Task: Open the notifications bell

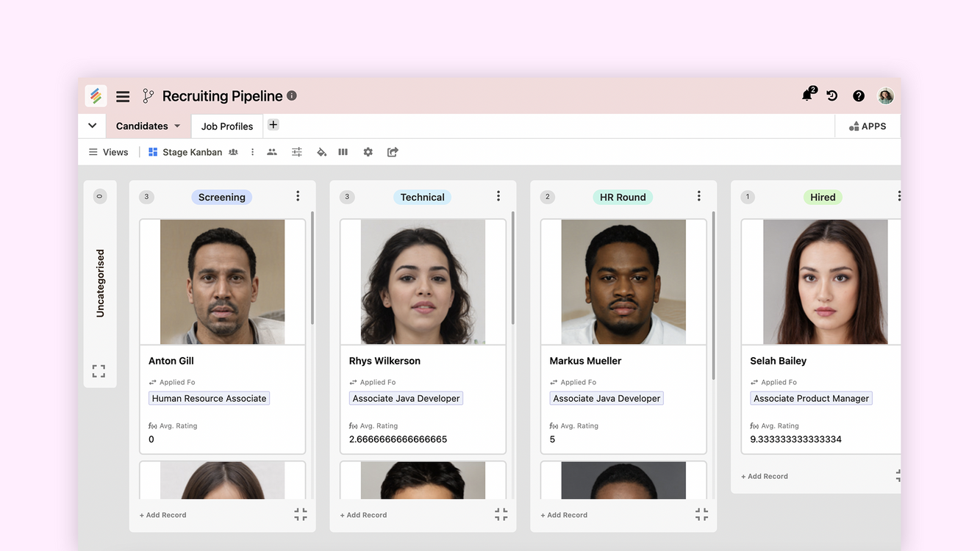Action: click(x=807, y=96)
